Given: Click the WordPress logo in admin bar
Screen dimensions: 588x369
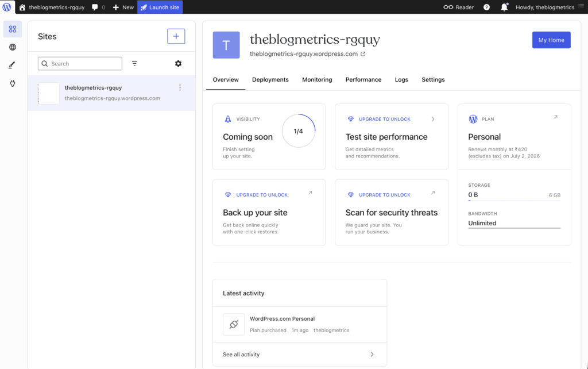Looking at the screenshot, I should [x=7, y=7].
